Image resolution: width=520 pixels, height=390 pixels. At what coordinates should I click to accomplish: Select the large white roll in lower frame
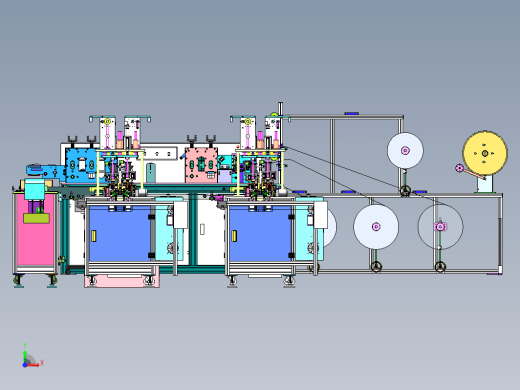376,227
